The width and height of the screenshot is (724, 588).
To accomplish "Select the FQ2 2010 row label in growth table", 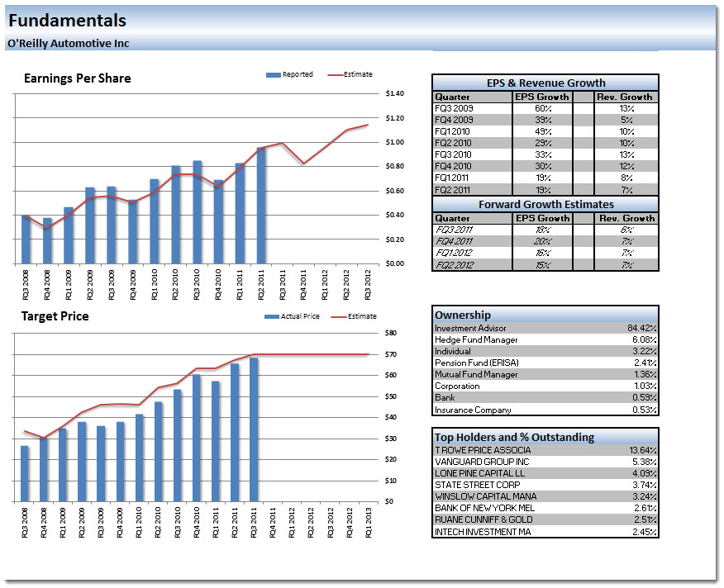I will tap(453, 143).
